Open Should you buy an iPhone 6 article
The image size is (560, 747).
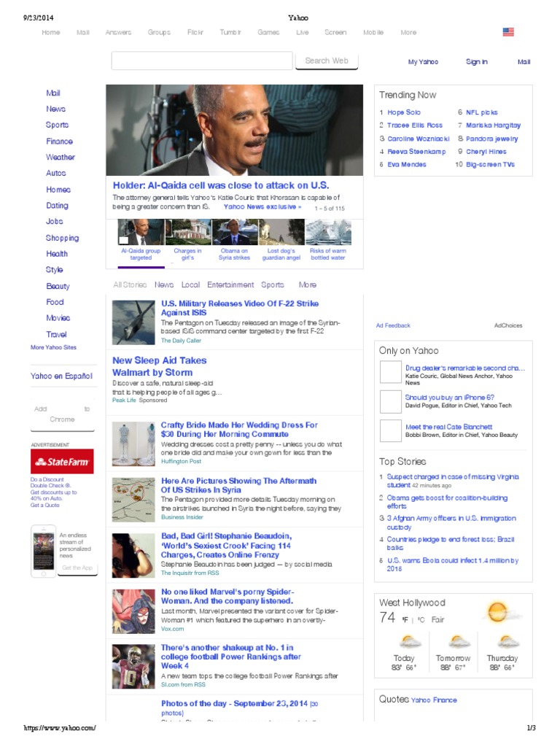[449, 398]
